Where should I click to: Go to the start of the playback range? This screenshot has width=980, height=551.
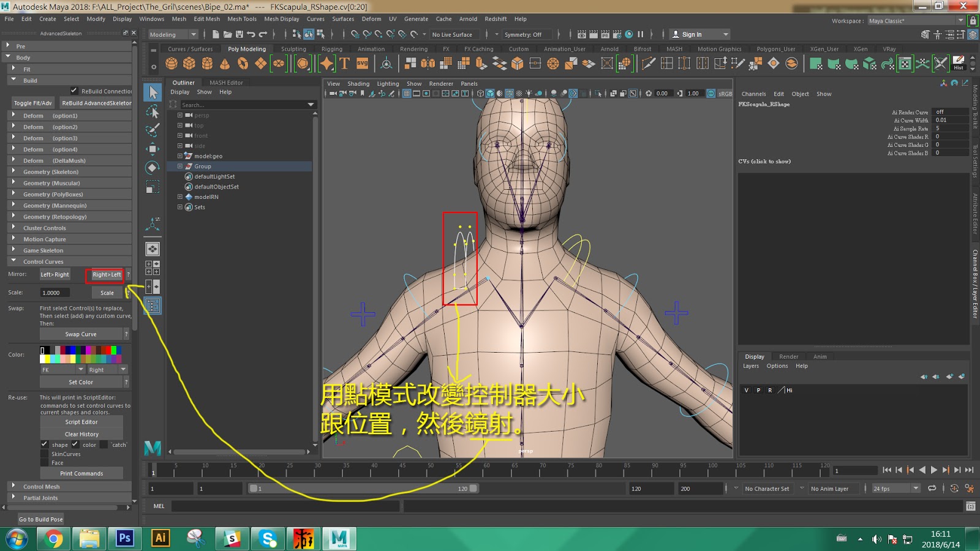(x=887, y=470)
